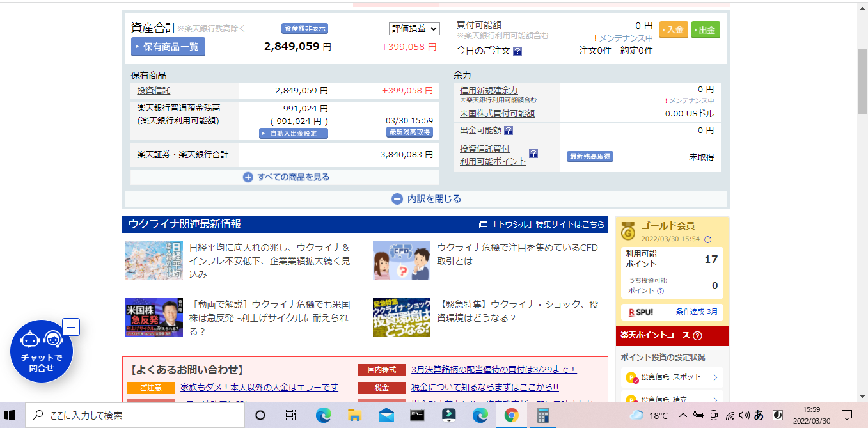Screen dimensions: 868x428
Task: Open FAQ 3月決算銘柄の配当優待の買付は3/29まで
Action: tap(494, 370)
